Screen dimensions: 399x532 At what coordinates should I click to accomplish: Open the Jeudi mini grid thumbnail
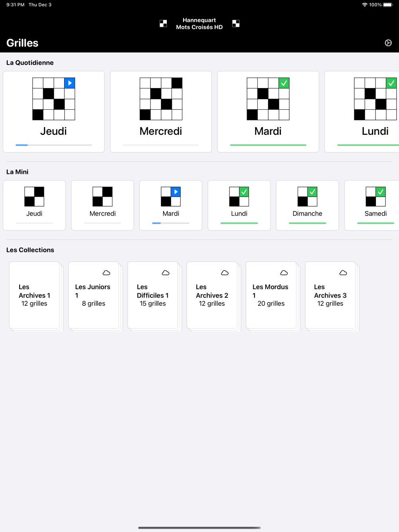(34, 197)
